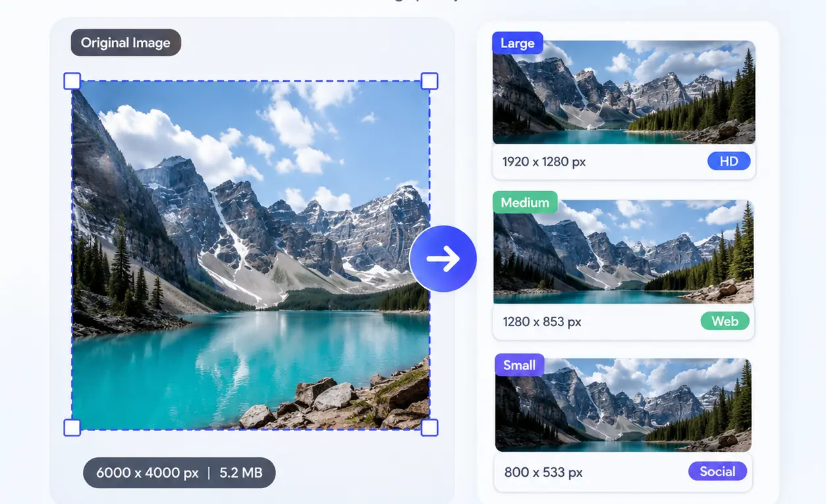
Task: Click the Web badge
Action: [725, 322]
